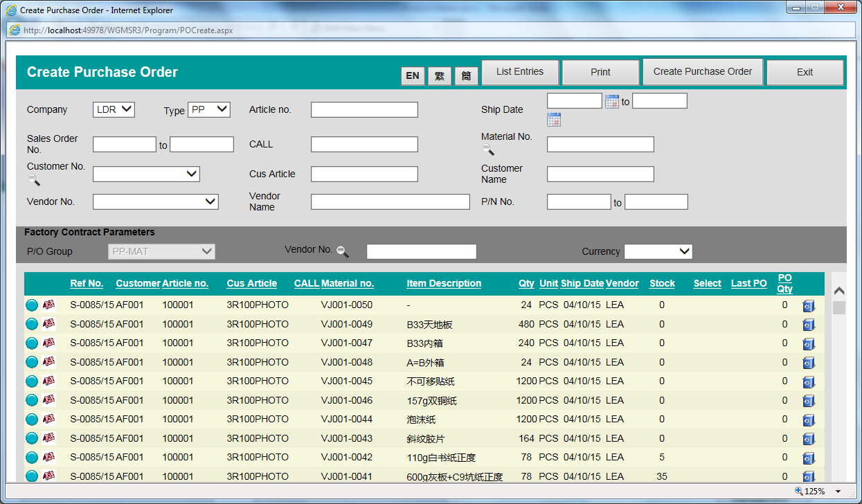The width and height of the screenshot is (862, 504).
Task: Switch language with the EN button
Action: tap(413, 76)
